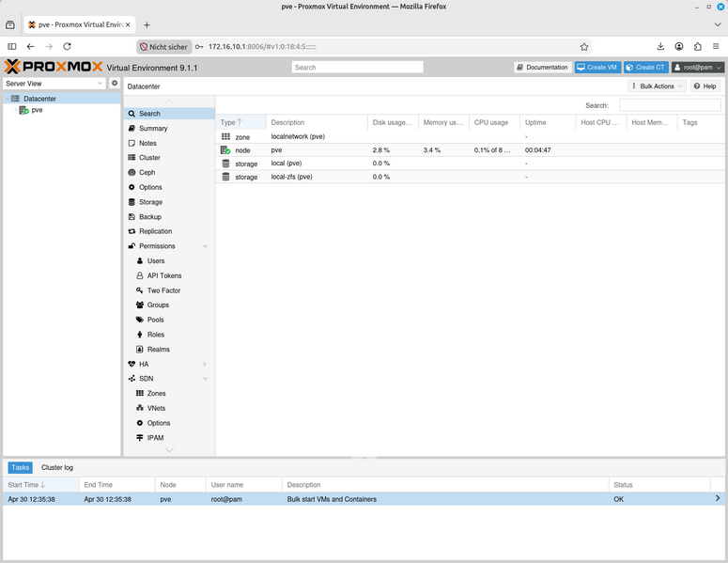Viewport: 728px width, 563px height.
Task: Open the Bulk Actions dropdown
Action: pyautogui.click(x=657, y=86)
